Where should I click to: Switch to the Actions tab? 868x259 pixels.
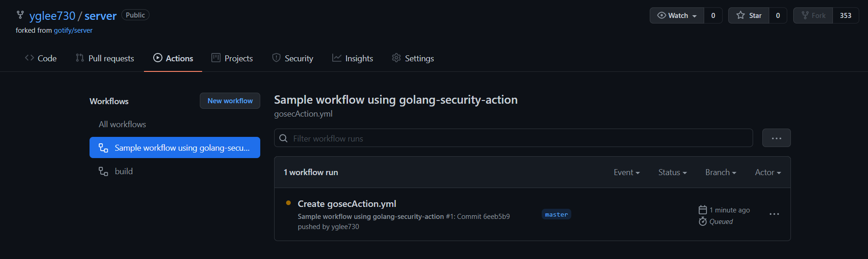[173, 58]
